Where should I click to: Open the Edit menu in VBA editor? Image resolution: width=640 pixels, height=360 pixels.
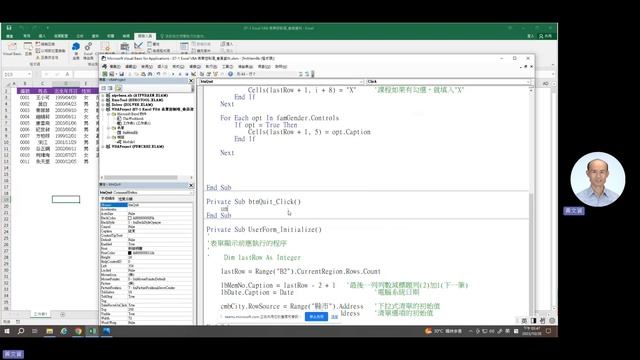(x=131, y=67)
